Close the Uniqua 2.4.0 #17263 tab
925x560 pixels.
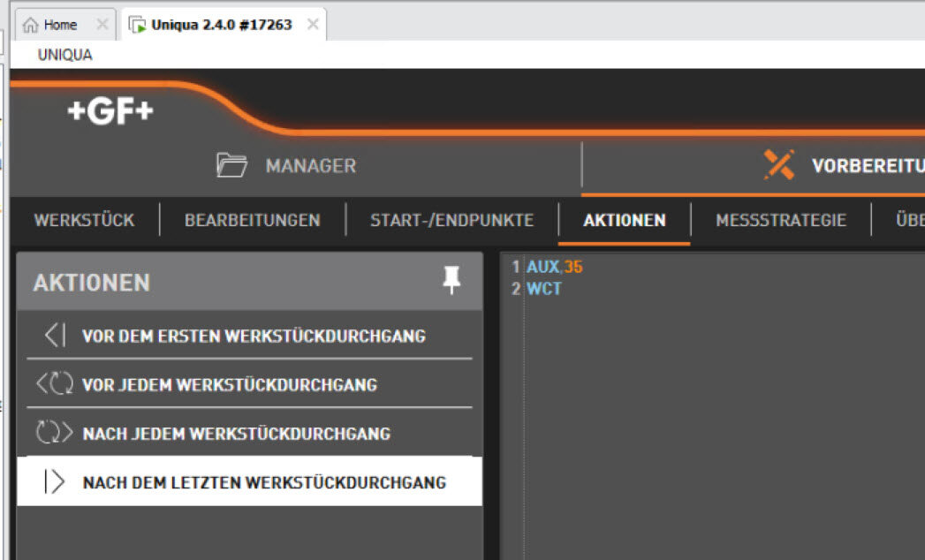[312, 25]
